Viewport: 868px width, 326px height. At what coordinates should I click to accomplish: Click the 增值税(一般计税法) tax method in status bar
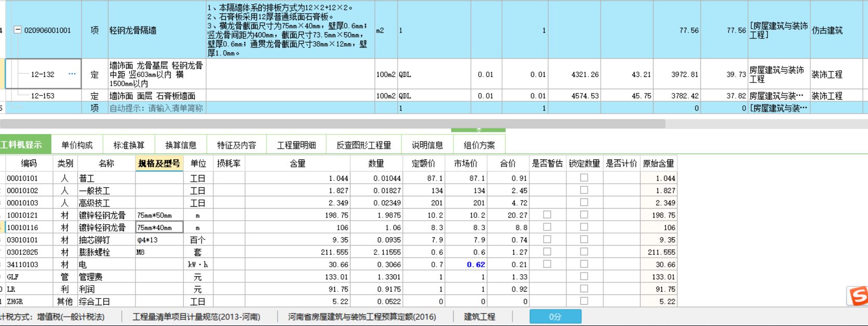70,317
